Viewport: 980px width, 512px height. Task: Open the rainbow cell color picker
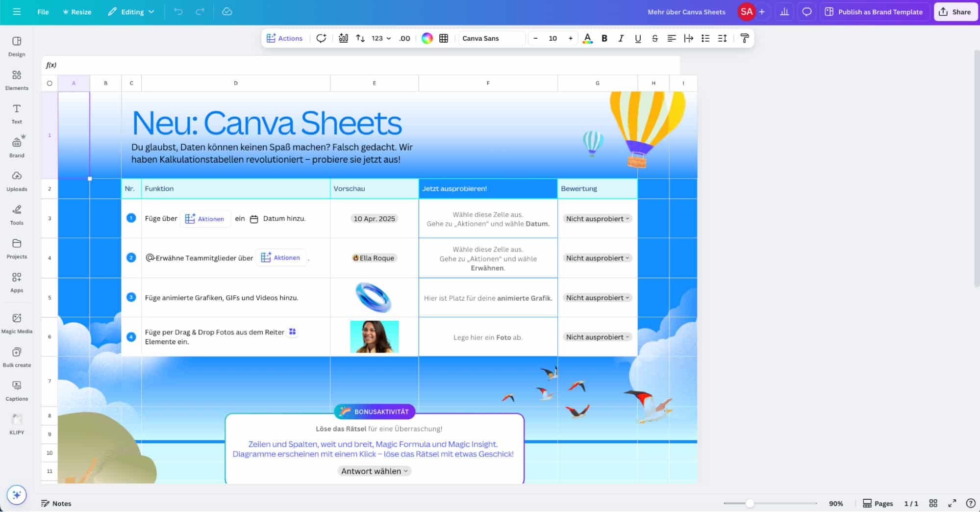point(427,38)
